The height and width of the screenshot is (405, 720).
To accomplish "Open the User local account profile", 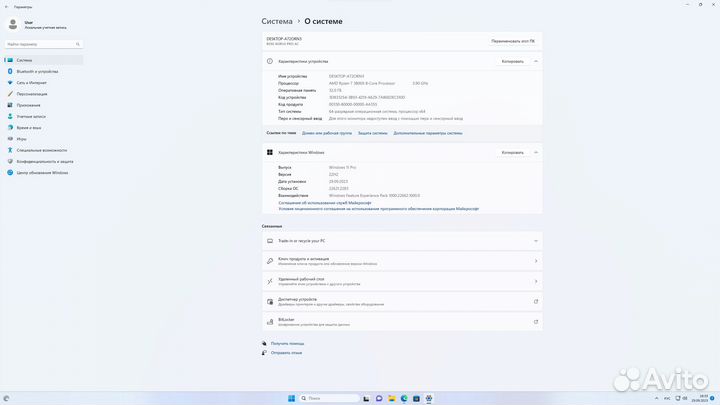I will (x=37, y=24).
